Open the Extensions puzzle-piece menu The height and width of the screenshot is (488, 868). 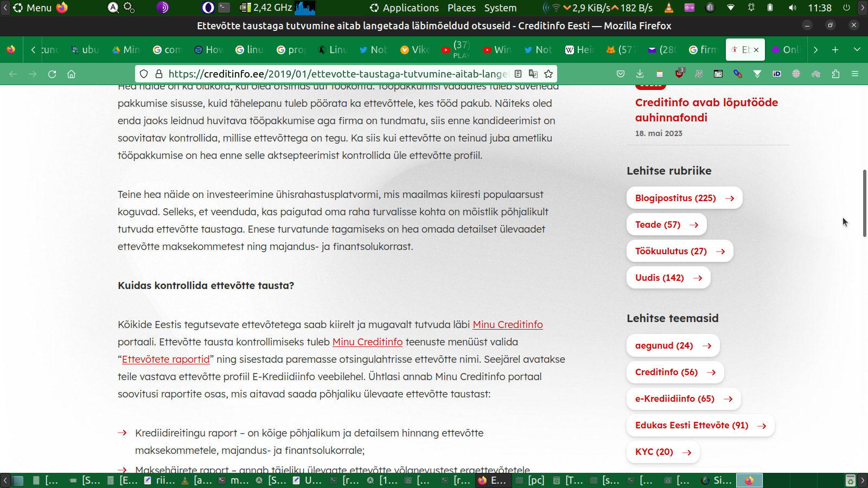tap(835, 74)
